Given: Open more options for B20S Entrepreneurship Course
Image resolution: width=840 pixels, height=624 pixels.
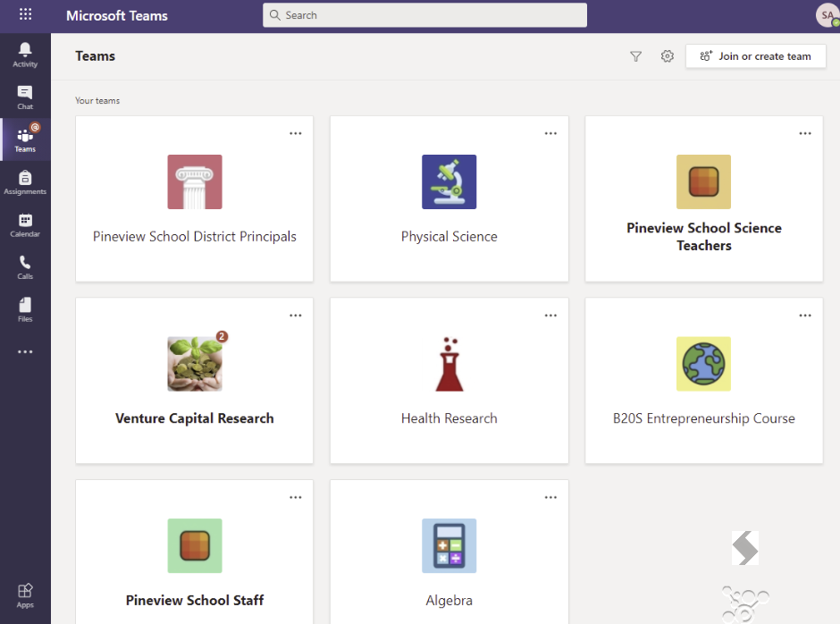Looking at the screenshot, I should [805, 316].
